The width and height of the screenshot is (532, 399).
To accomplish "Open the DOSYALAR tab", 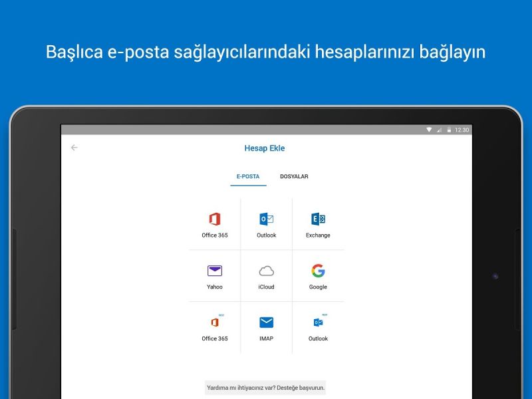I will click(294, 176).
